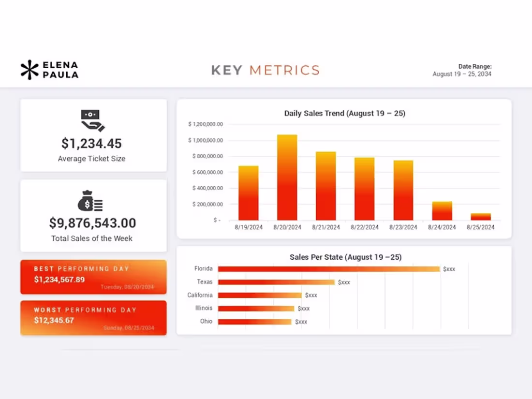Click the money bag icon above Total Sales

tap(90, 201)
